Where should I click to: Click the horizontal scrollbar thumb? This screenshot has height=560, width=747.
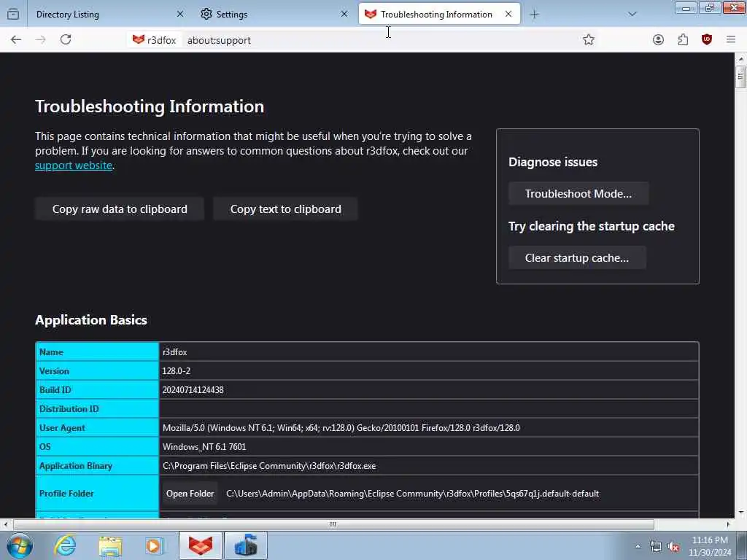coord(333,524)
